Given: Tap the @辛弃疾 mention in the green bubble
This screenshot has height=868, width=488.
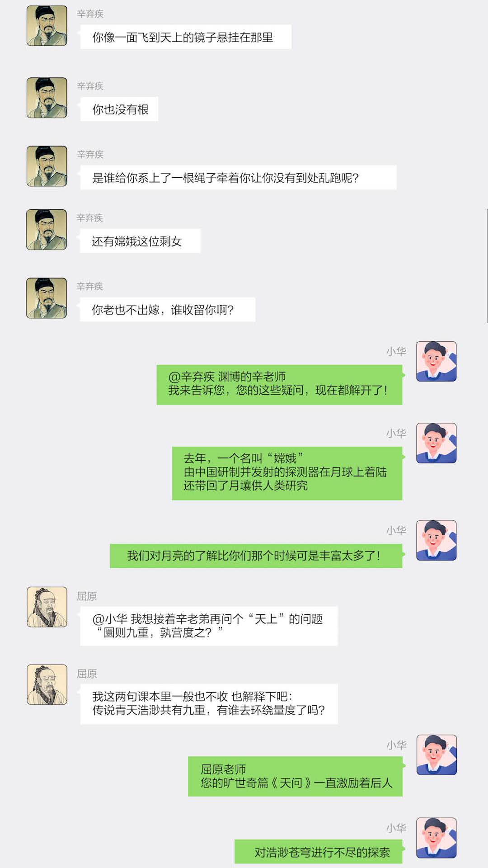Looking at the screenshot, I should pyautogui.click(x=191, y=377).
